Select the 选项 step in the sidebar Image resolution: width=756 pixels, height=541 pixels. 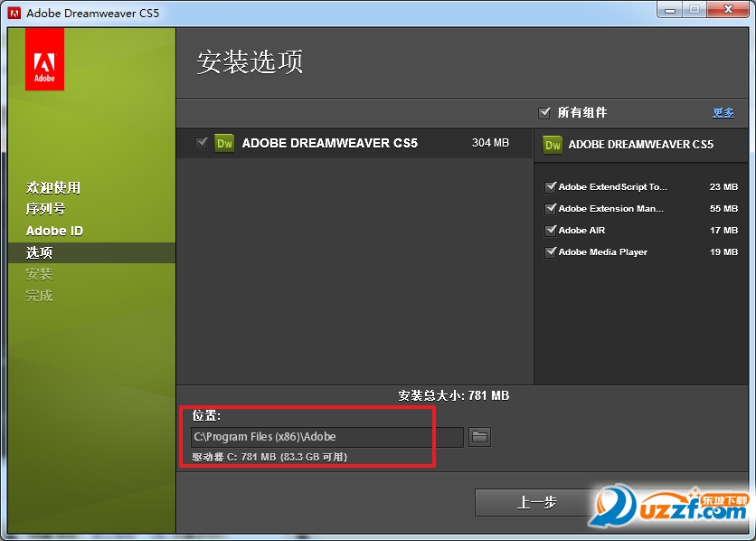(x=39, y=252)
